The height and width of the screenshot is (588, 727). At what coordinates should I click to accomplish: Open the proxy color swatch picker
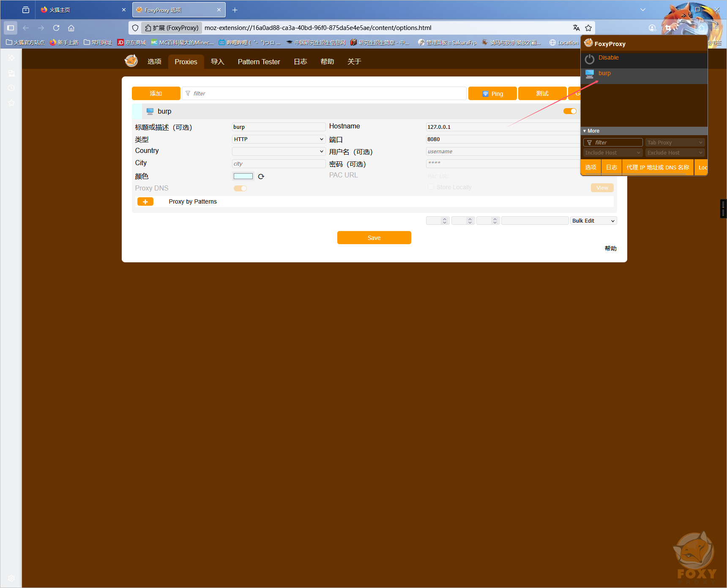[x=243, y=177]
